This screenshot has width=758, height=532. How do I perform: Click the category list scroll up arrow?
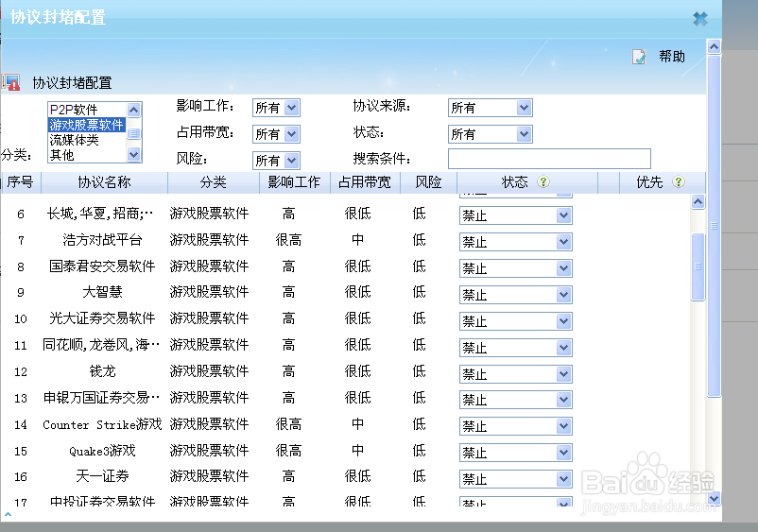tap(134, 110)
